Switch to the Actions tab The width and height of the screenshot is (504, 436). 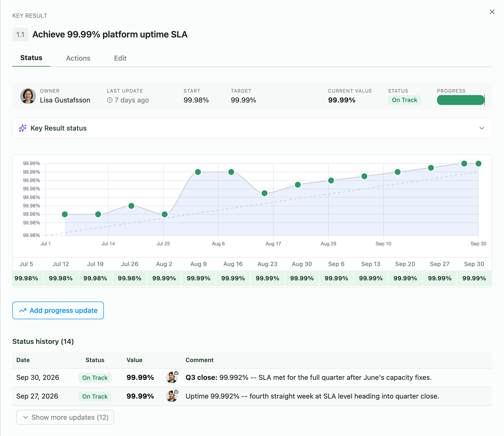pos(78,58)
